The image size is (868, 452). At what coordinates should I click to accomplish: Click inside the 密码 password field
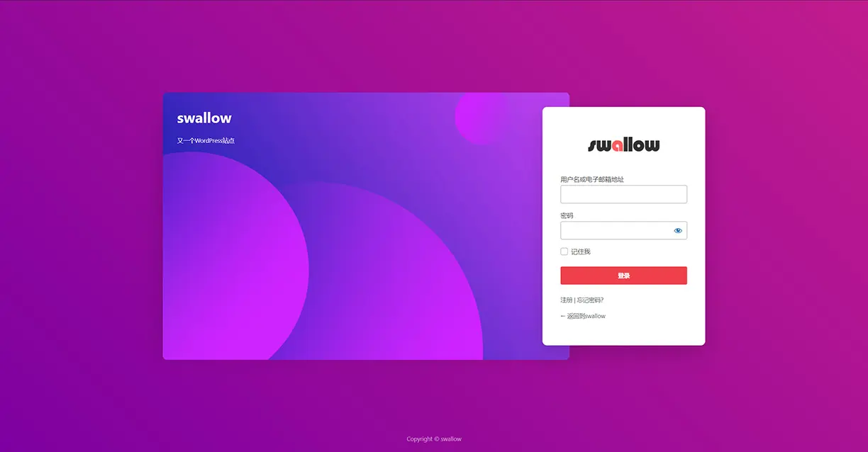[x=614, y=230]
